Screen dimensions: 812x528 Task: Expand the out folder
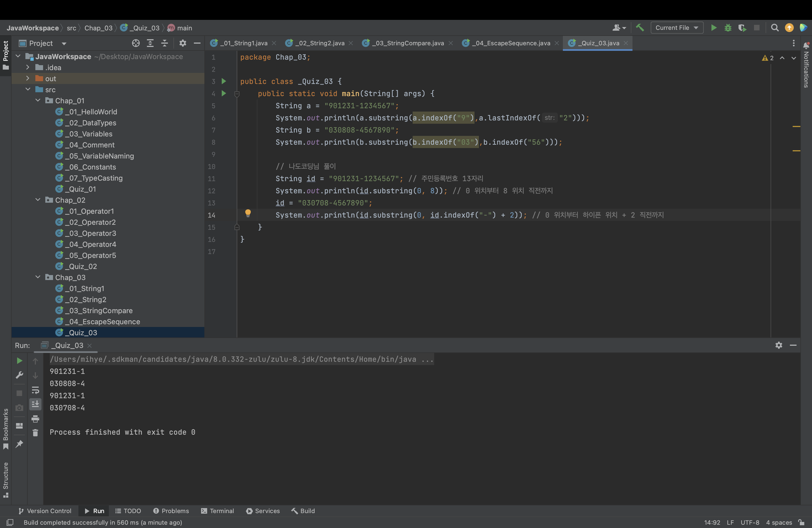coord(28,78)
